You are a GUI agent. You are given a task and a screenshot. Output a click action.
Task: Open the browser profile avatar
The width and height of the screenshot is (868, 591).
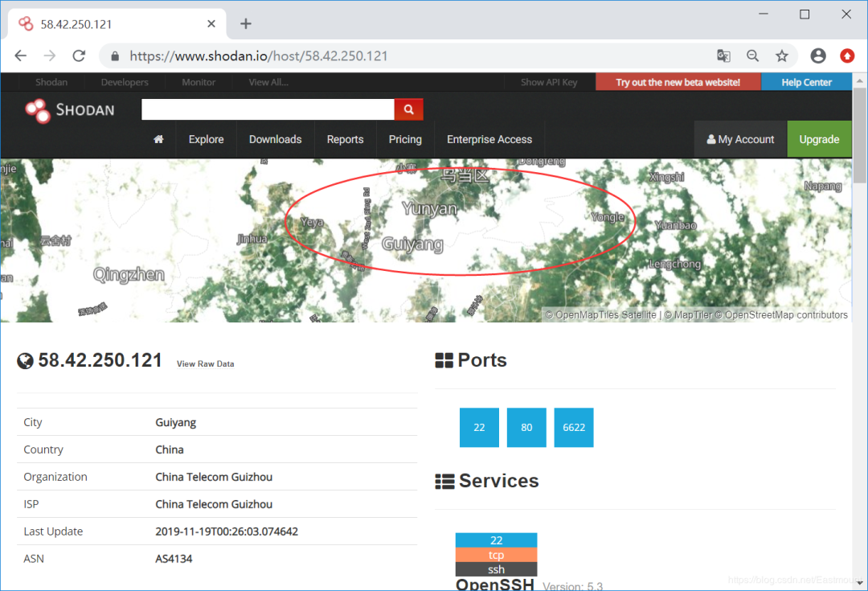coord(818,56)
